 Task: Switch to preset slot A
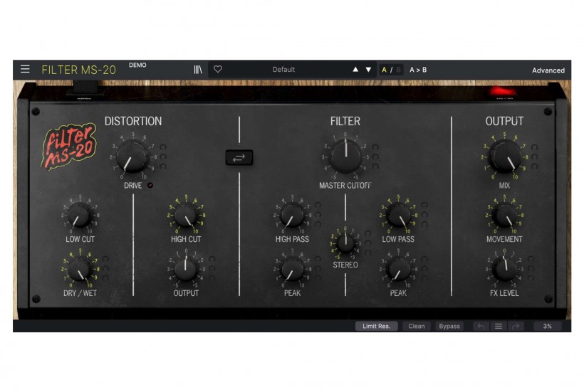[x=385, y=70]
